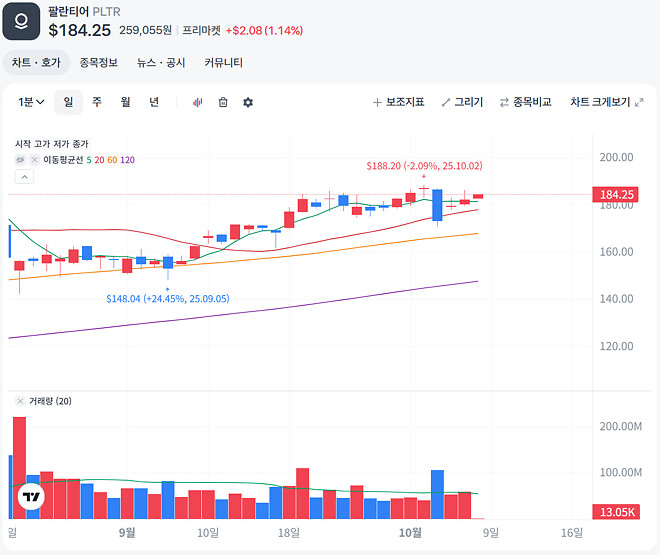Click the moving average 5 period label
The width and height of the screenshot is (660, 555).
coord(89,160)
